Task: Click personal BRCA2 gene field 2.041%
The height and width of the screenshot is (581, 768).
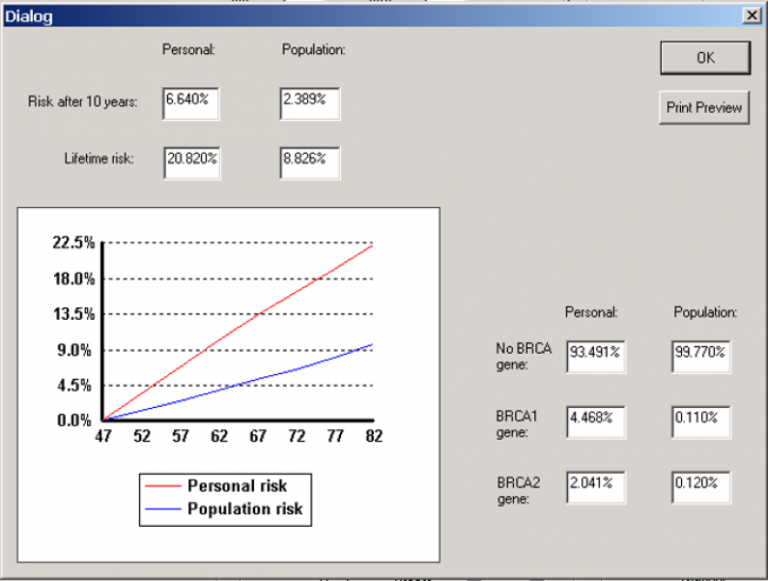Action: tap(596, 487)
